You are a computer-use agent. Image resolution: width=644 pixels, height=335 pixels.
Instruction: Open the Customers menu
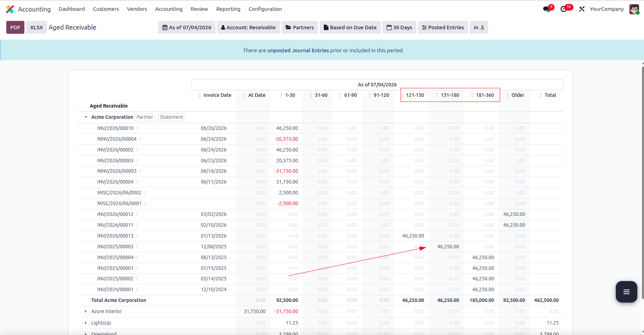pyautogui.click(x=106, y=9)
